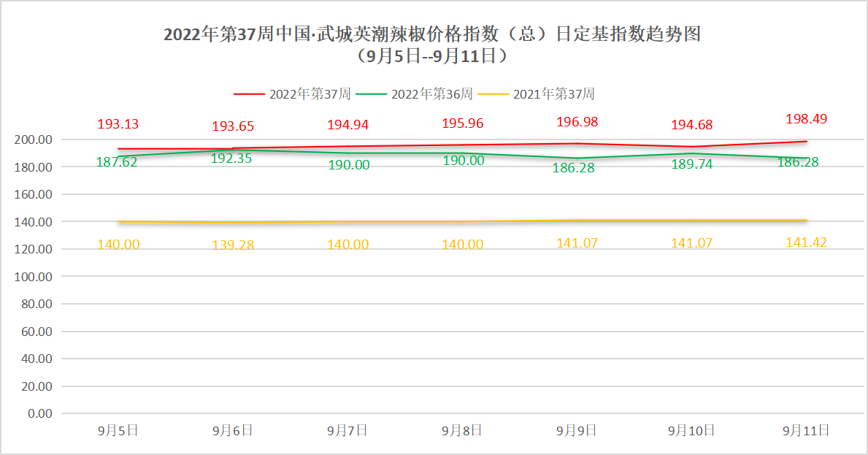Screen dimensions: 868x455
Task: Select the 2022年第37周 legend entry
Action: pos(310,94)
